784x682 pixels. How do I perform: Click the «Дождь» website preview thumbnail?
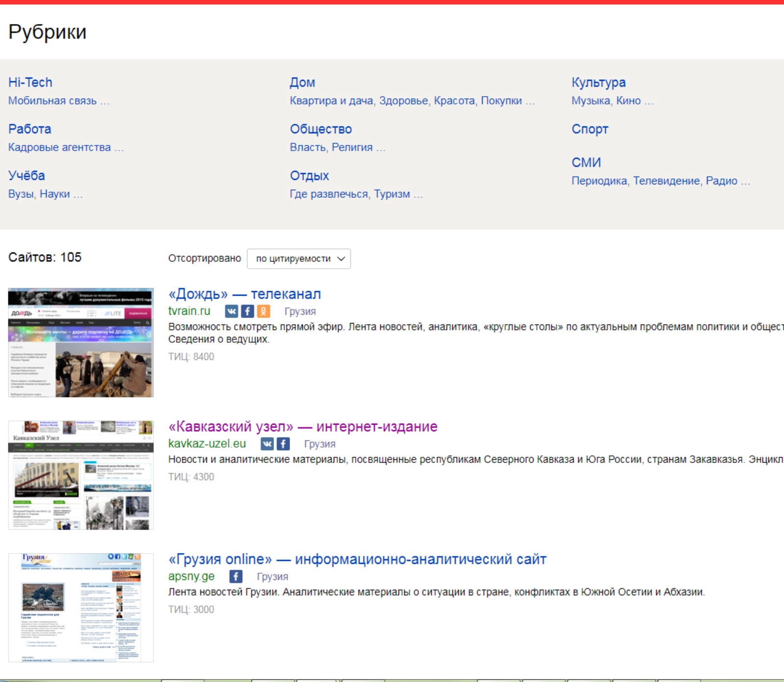coord(81,343)
